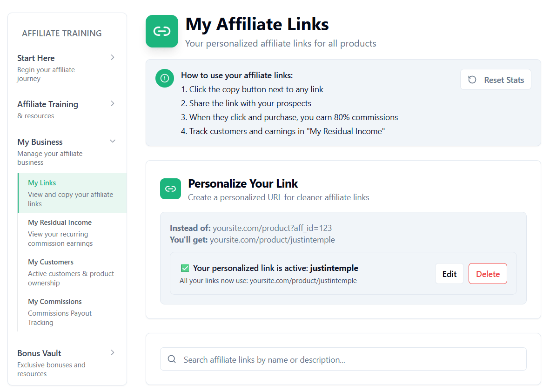Delete the personalized link

coord(488,274)
